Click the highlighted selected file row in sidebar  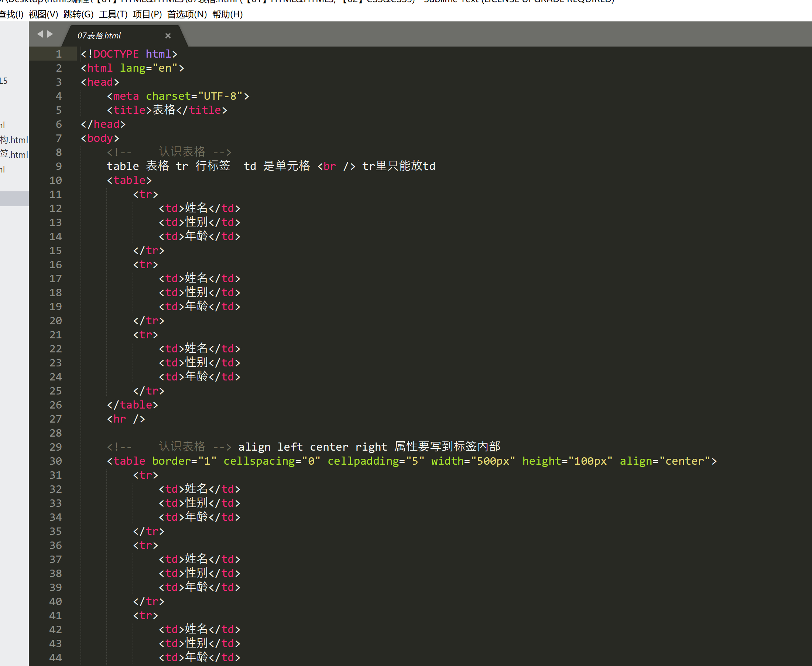(14, 199)
